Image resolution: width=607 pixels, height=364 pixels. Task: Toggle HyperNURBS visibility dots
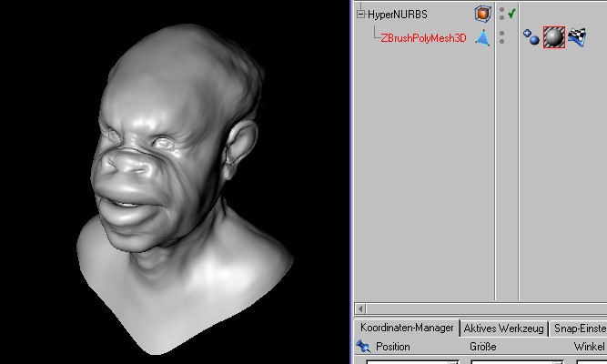coord(501,15)
